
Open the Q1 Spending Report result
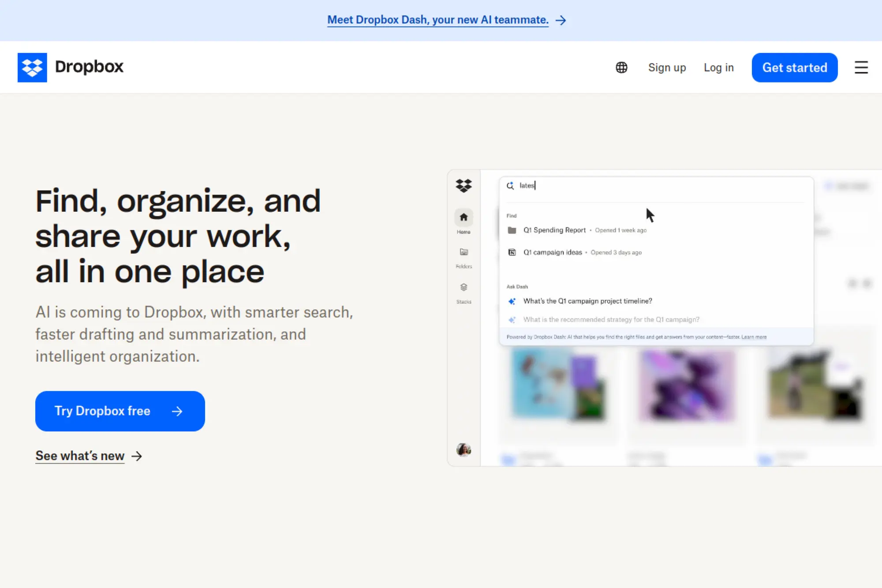point(554,230)
